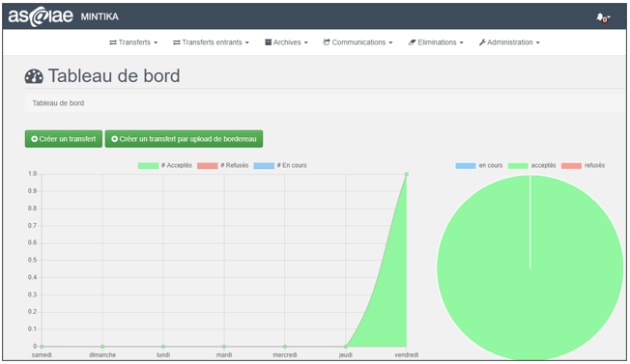Click the Eliminations eraser icon
This screenshot has width=630, height=364.
point(412,42)
